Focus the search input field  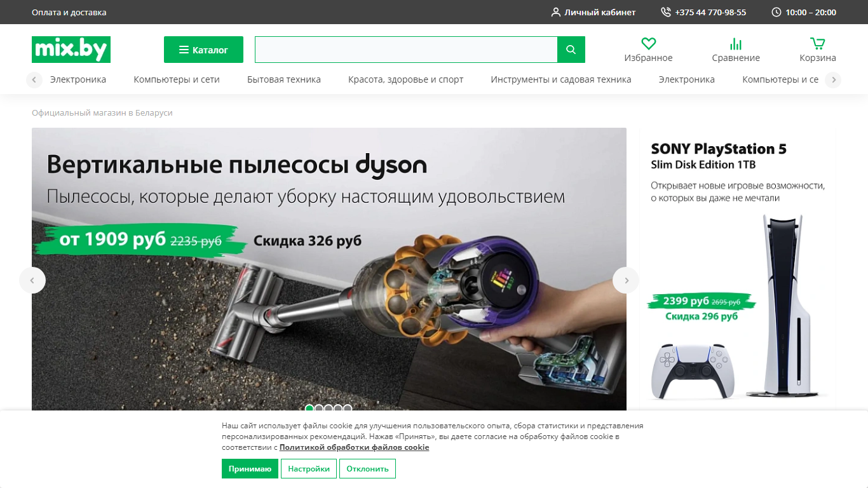pos(406,50)
